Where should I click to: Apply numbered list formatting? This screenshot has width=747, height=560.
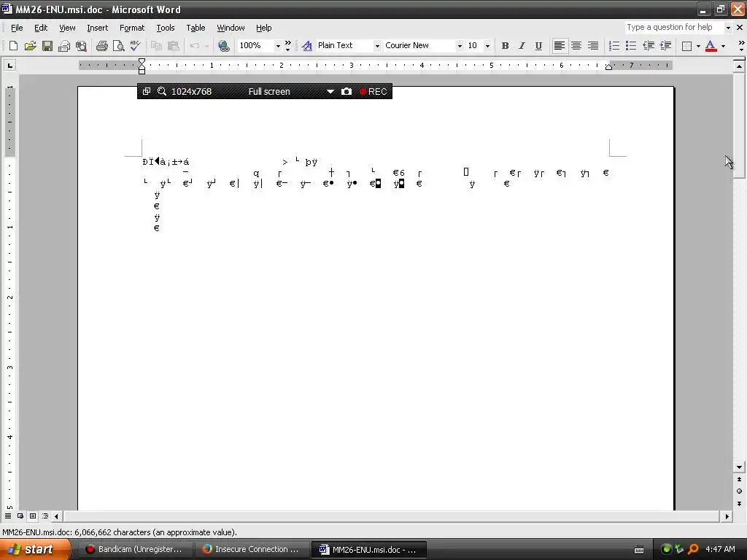pyautogui.click(x=614, y=46)
